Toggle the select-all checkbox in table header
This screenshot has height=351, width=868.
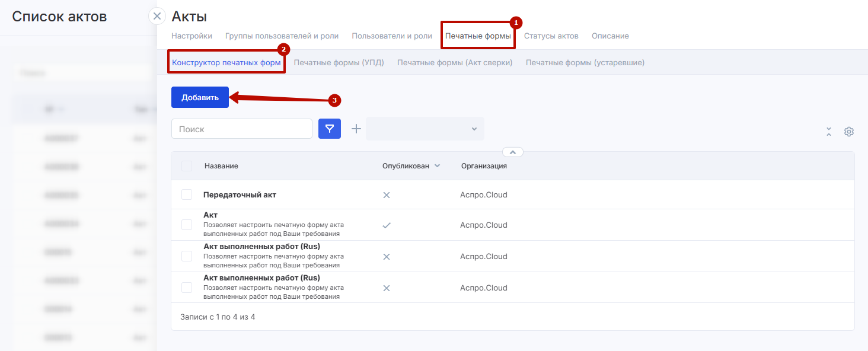[187, 166]
